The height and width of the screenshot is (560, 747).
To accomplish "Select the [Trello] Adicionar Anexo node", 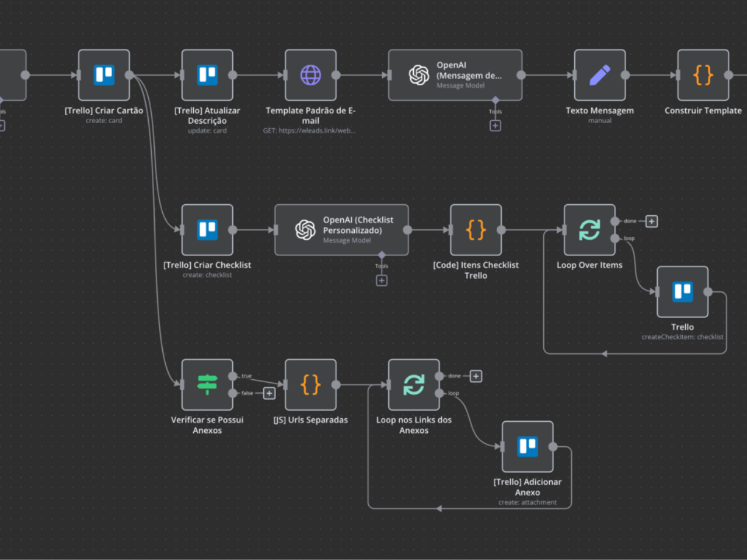I will (528, 447).
